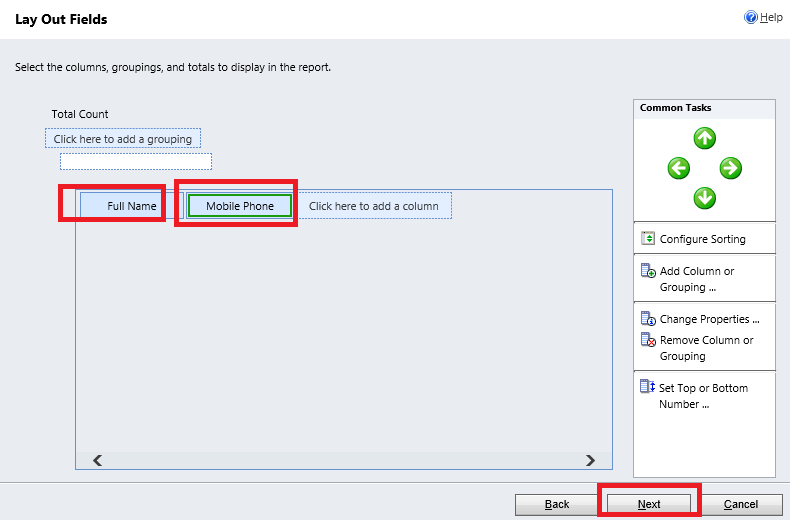Choose Remove Column or Grouping
Image resolution: width=790 pixels, height=520 pixels.
(x=706, y=348)
